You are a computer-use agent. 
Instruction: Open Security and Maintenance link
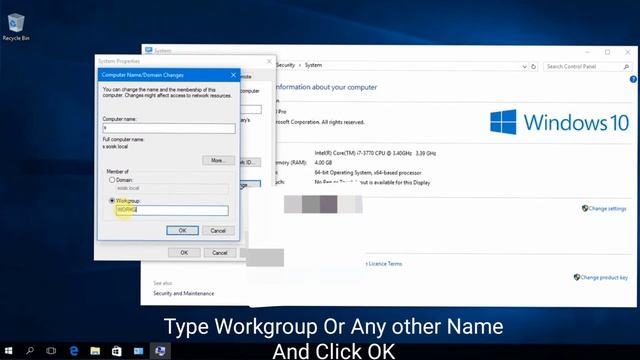tap(184, 293)
